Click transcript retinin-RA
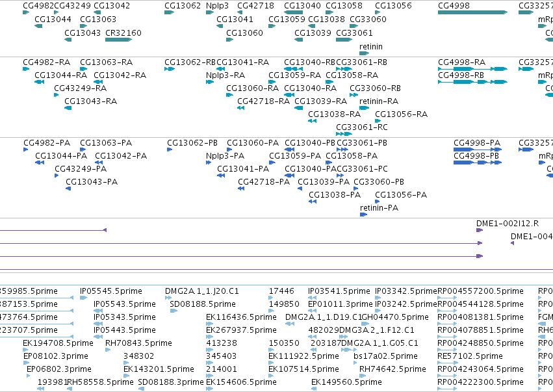The height and width of the screenshot is (392, 553). [x=379, y=101]
